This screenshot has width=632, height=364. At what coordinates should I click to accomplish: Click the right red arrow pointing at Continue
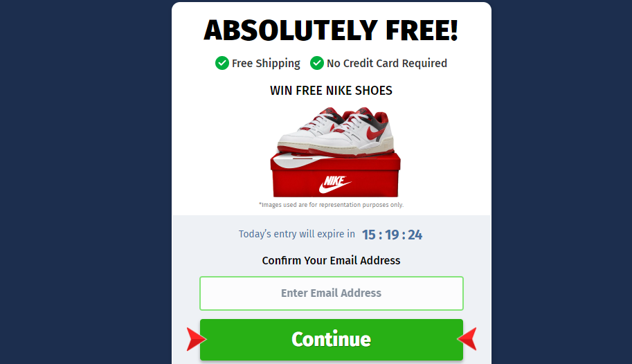(x=467, y=339)
